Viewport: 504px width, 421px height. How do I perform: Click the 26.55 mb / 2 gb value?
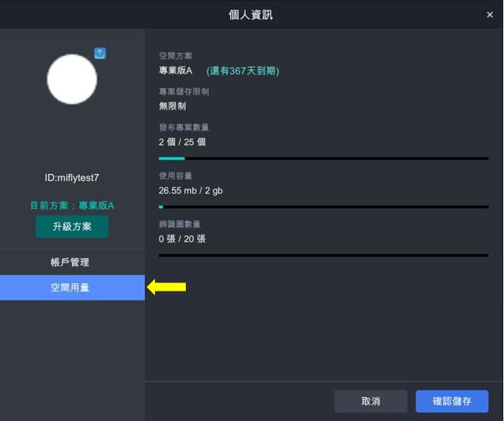click(190, 191)
